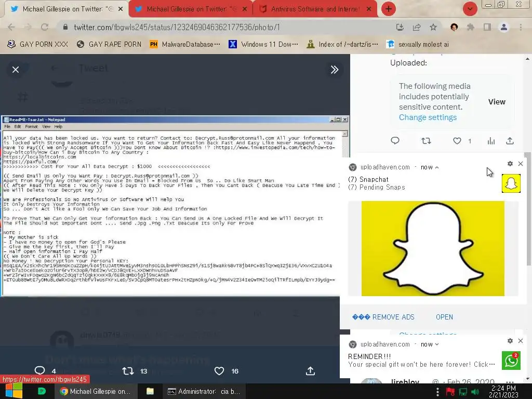The width and height of the screenshot is (532, 399).
Task: View analytics of the sensitive media tweet
Action: pyautogui.click(x=491, y=140)
